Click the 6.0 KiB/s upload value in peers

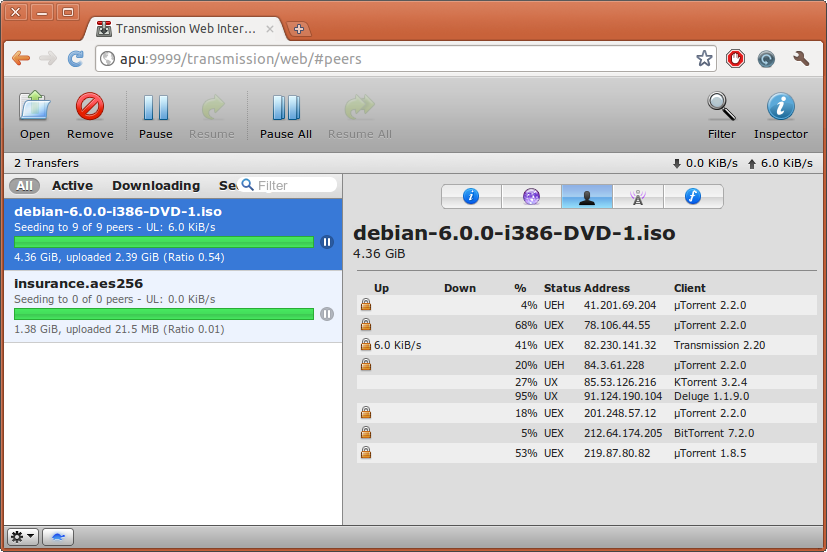[x=398, y=345]
